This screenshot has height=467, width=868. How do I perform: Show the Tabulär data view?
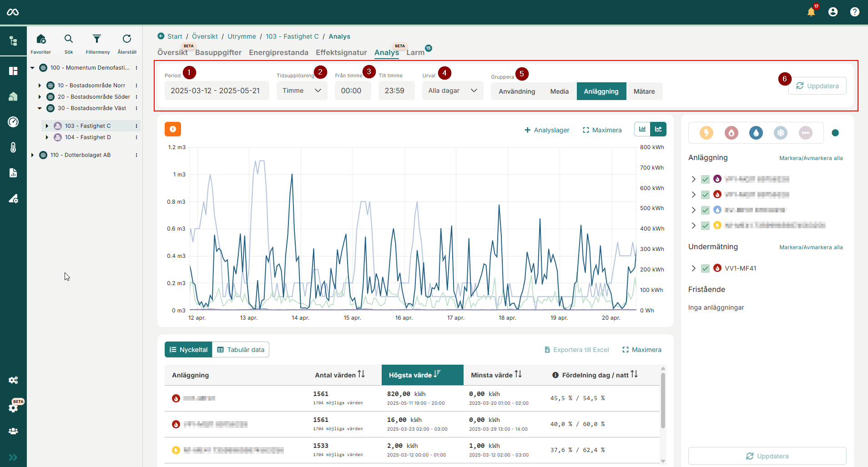pyautogui.click(x=241, y=350)
